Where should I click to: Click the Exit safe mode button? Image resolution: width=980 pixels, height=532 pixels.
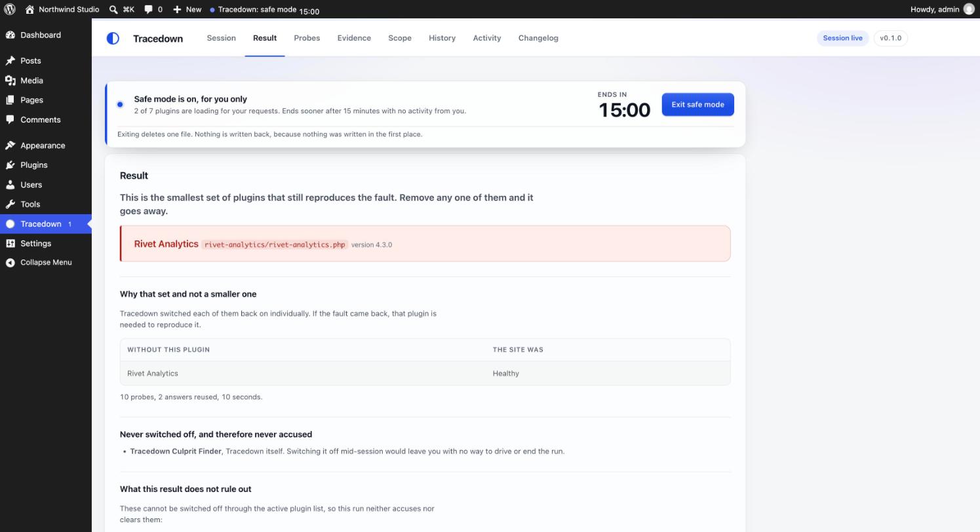697,104
